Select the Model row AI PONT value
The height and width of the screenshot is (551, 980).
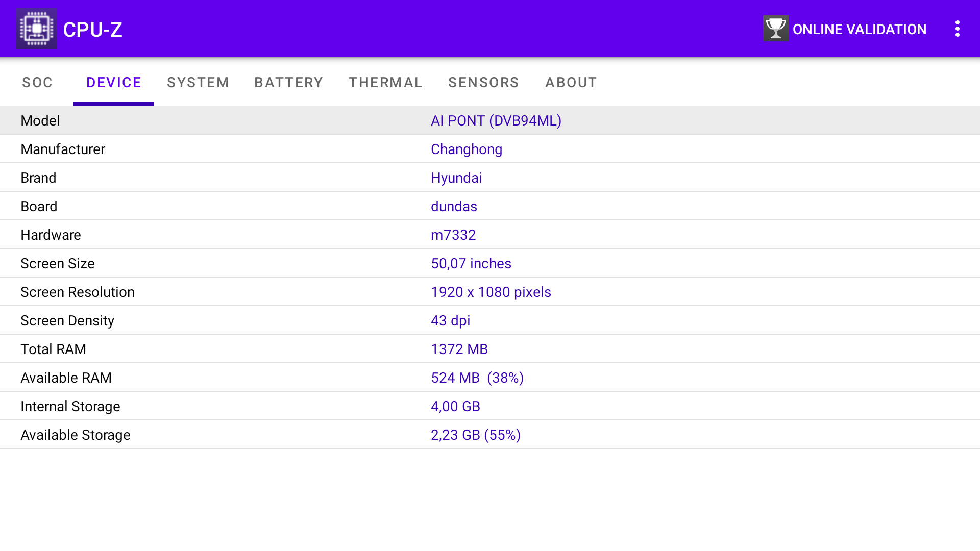[496, 121]
